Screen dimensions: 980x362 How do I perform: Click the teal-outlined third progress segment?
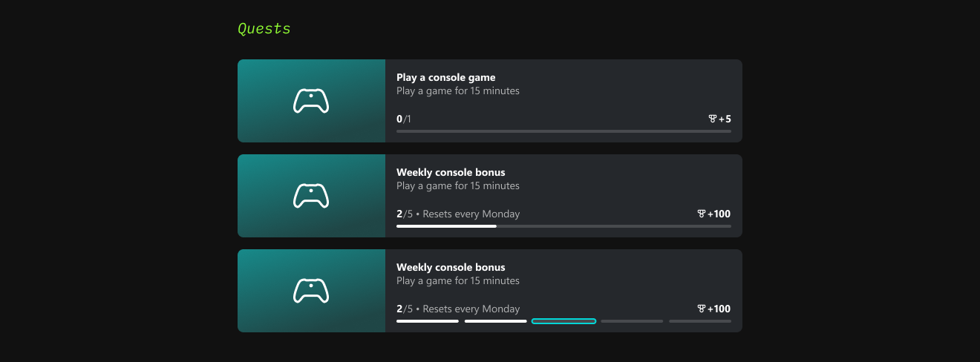pos(563,321)
